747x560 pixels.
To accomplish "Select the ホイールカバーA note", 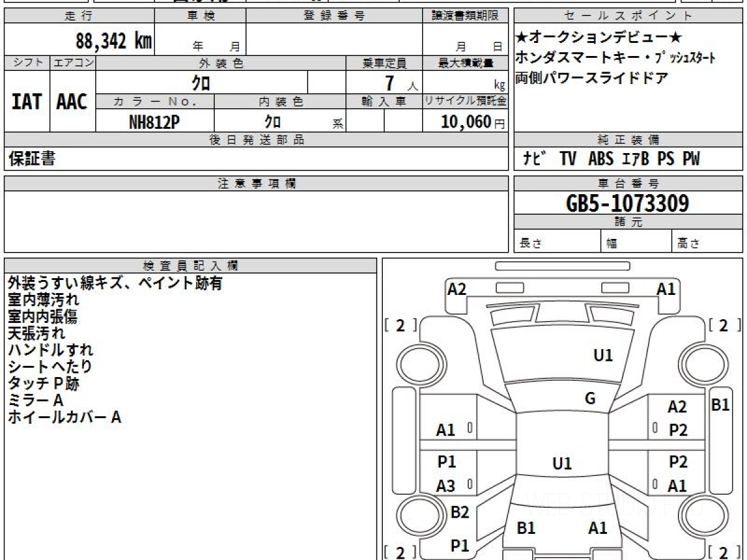I will 64,418.
